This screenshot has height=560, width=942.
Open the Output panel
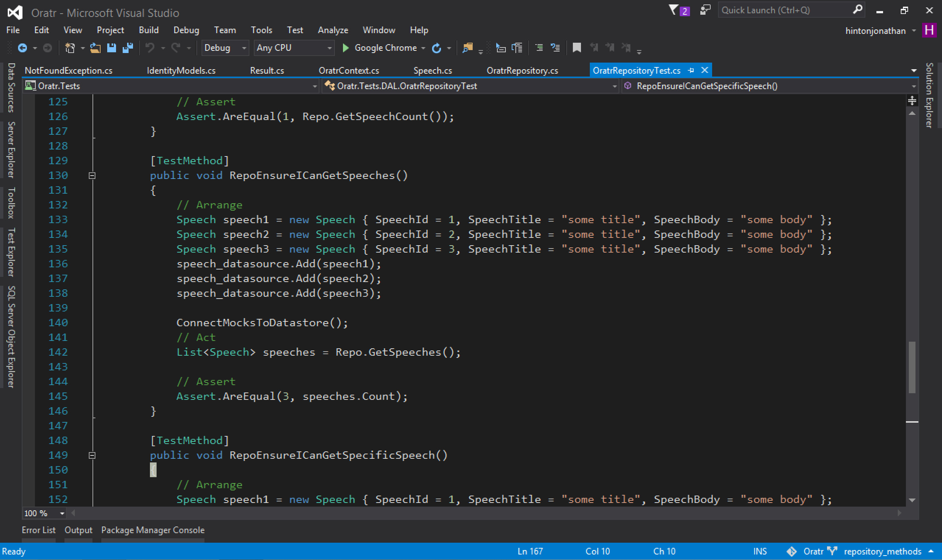78,530
